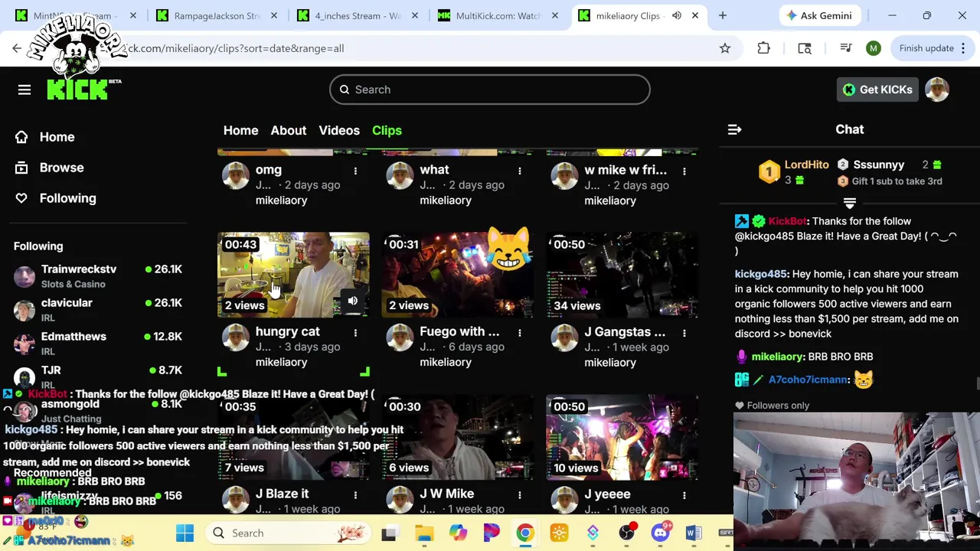980x551 pixels.
Task: Switch to the Home channel tab
Action: [x=240, y=130]
